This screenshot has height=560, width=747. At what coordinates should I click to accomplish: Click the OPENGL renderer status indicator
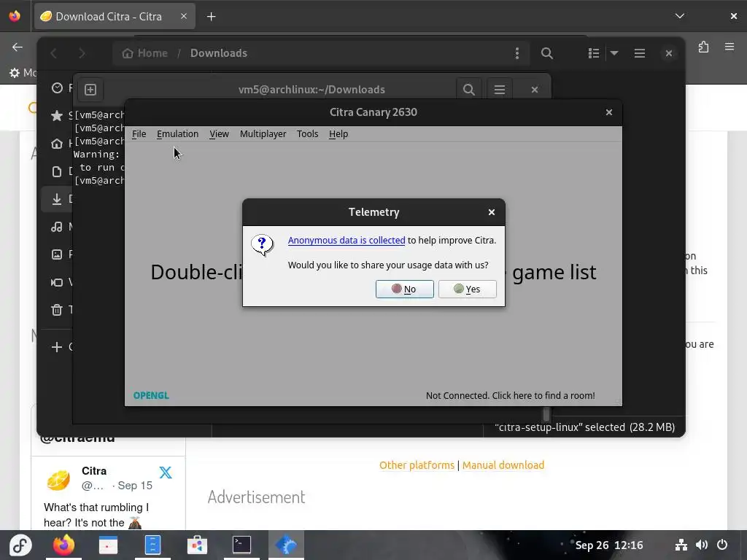151,396
